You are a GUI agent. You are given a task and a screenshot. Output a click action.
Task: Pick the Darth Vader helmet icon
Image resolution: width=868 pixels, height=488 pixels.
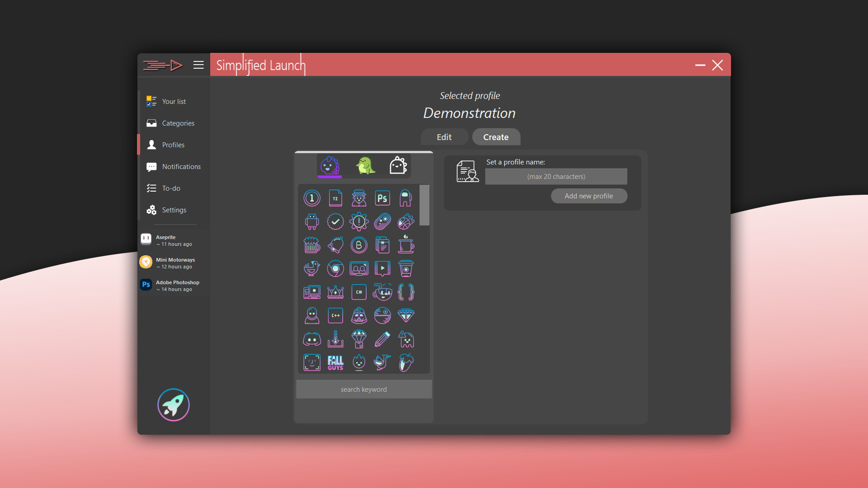click(x=359, y=315)
